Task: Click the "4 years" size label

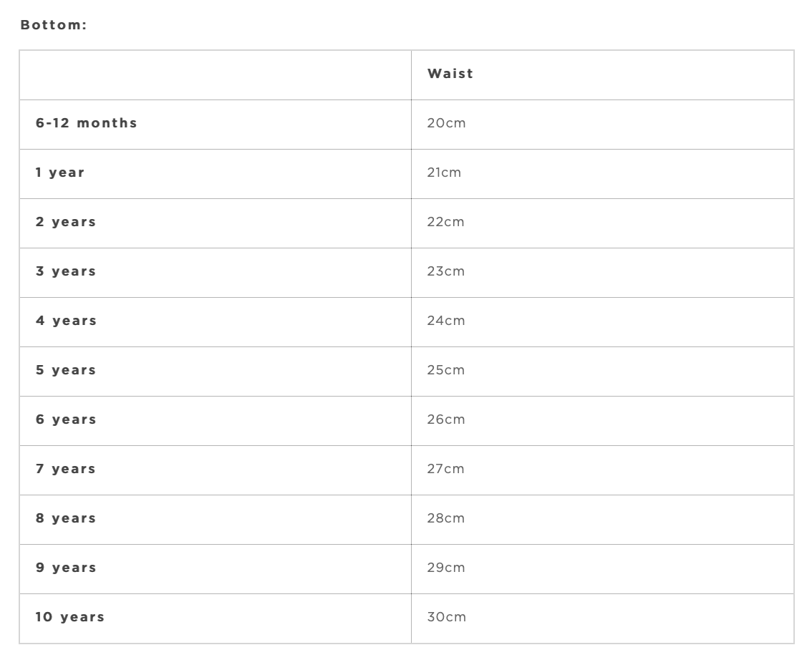Action: [66, 321]
